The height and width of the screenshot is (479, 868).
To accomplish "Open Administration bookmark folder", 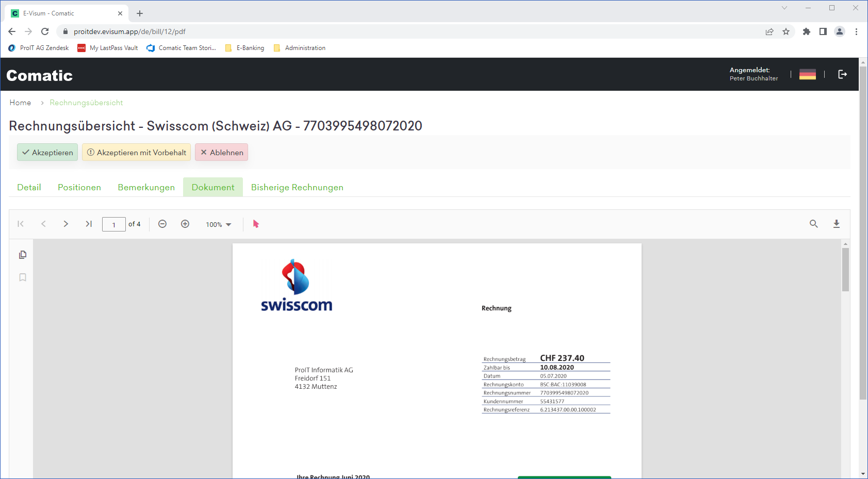I will [300, 48].
